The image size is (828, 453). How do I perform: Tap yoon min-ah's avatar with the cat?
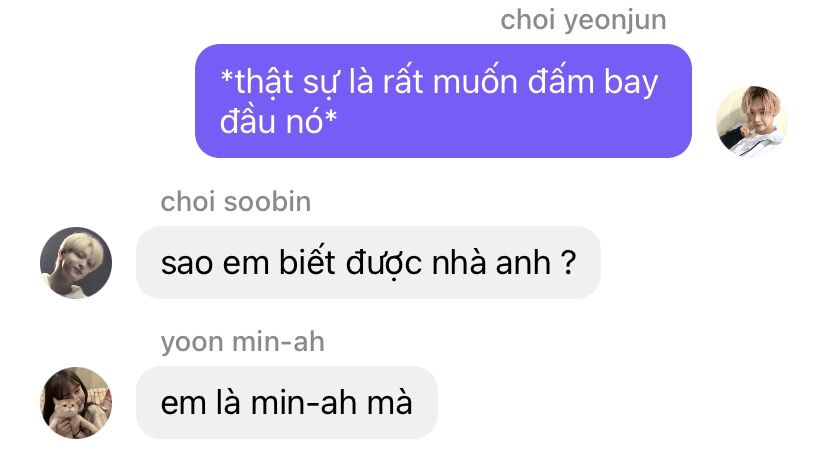pyautogui.click(x=76, y=403)
